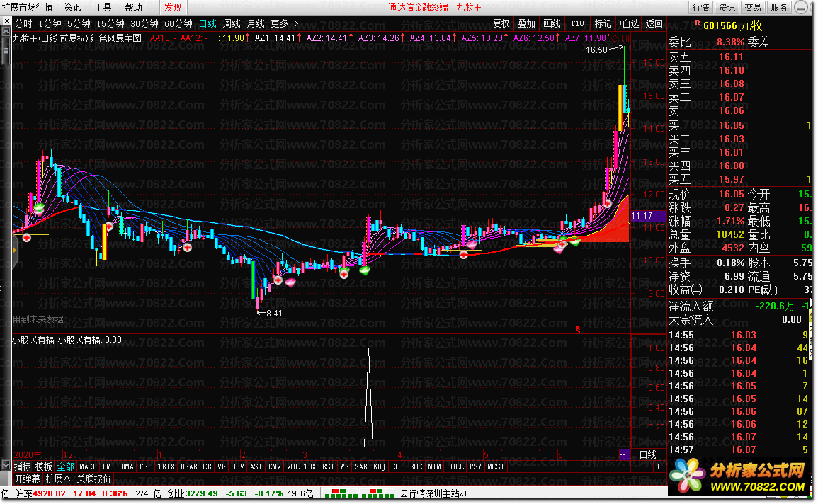Screen dimensions: 818x504
Task: Click the 行情 button at the top right
Action: 700,7
